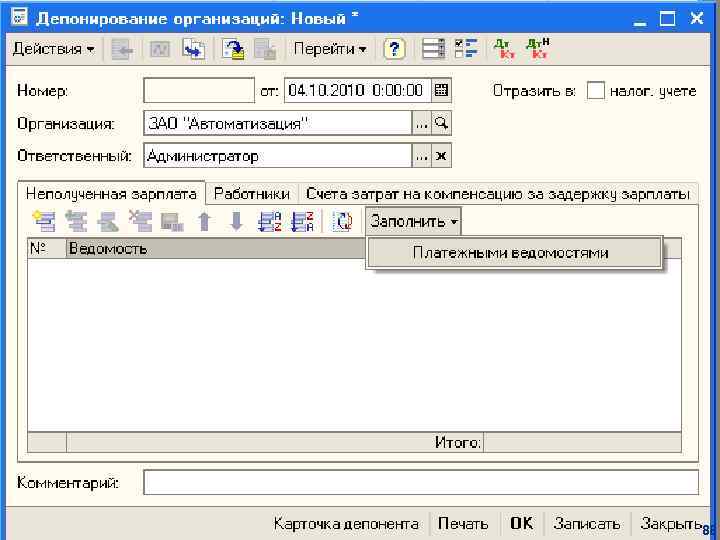The height and width of the screenshot is (540, 720).
Task: Open Счета затрат на компенсацию tab
Action: coord(498,194)
